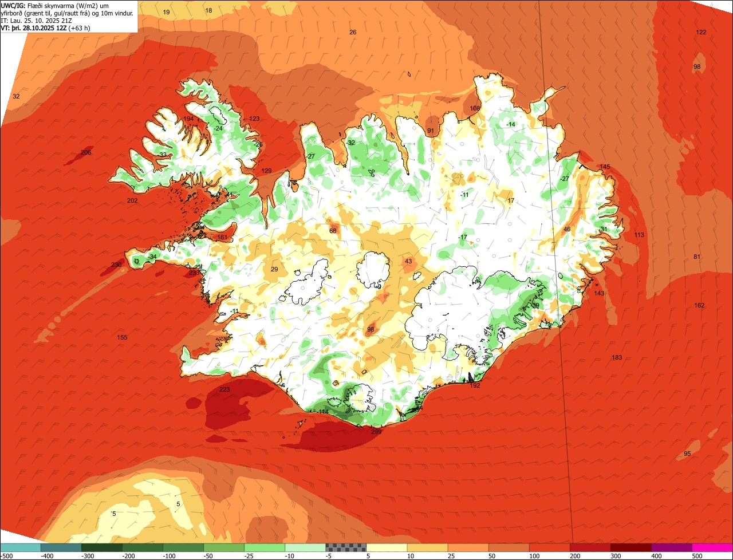The height and width of the screenshot is (560, 733).
Task: Click the -14 value on the map
Action: pos(511,124)
